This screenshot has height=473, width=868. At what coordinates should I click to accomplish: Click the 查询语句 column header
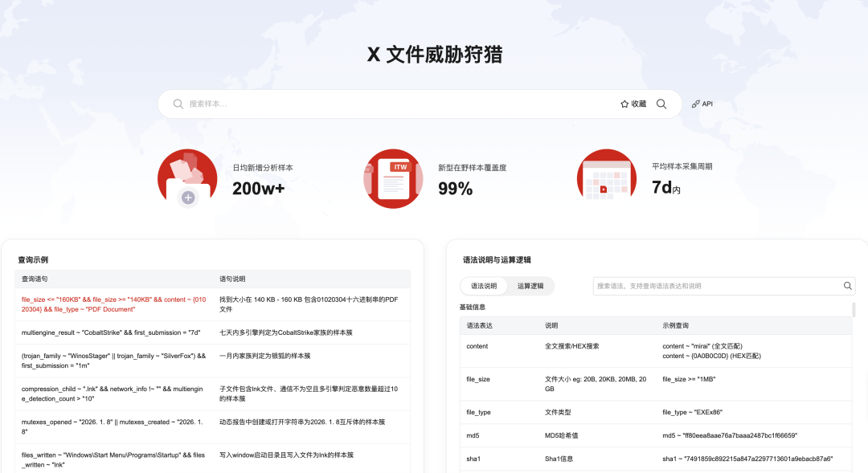(x=35, y=279)
